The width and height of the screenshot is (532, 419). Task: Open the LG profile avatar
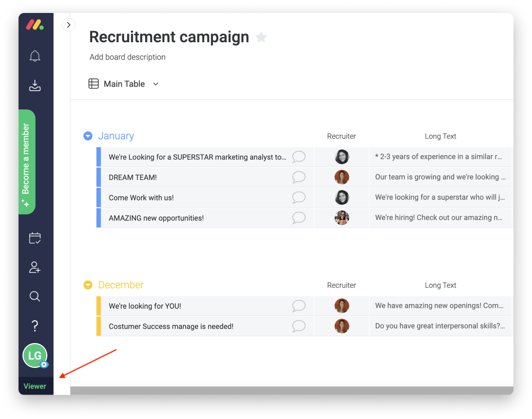click(x=35, y=356)
